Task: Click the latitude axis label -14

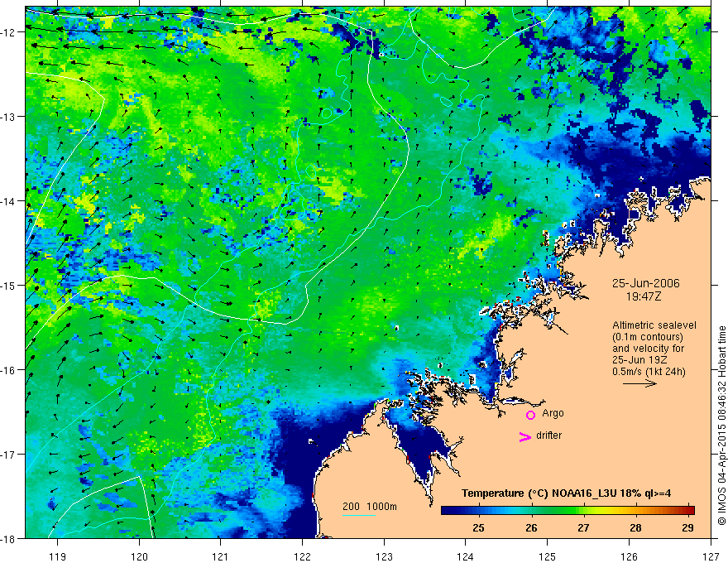Action: point(8,201)
